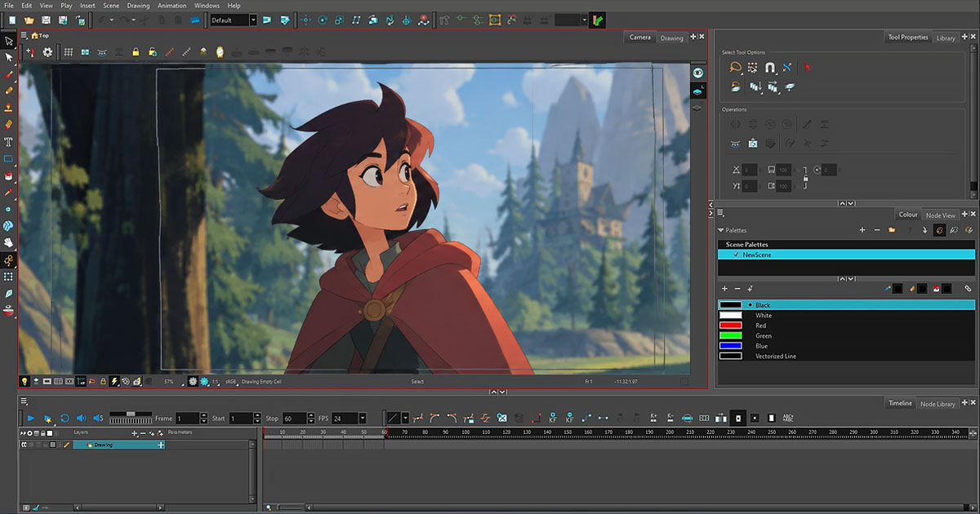Select the Pencil tool in left toolbar
This screenshot has height=514, width=980.
(x=9, y=91)
